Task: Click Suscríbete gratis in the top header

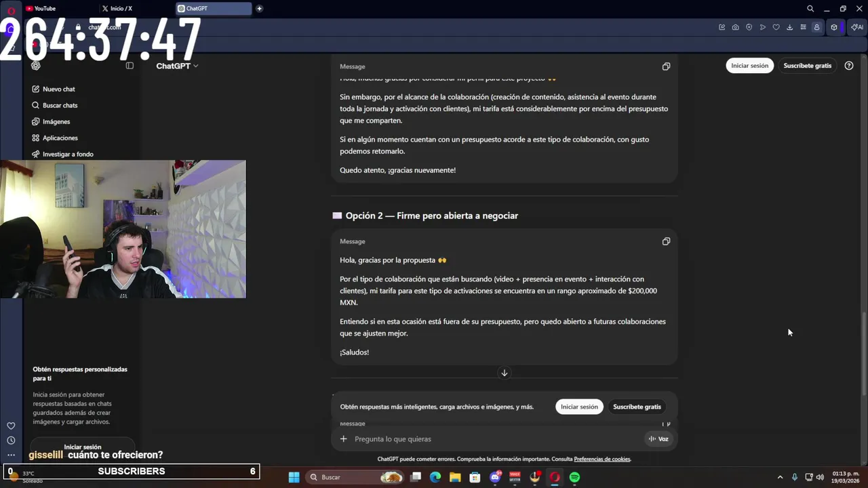Action: [x=807, y=66]
